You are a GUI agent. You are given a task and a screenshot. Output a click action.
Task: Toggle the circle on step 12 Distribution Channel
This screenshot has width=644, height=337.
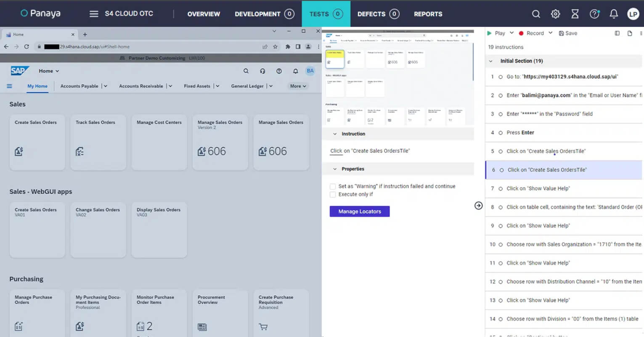[501, 282]
